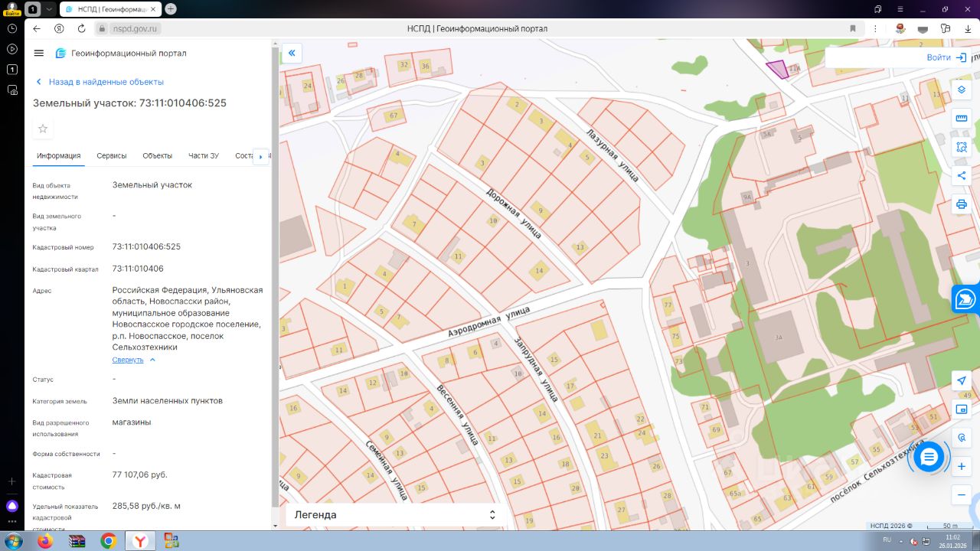Select the ruler measurement tool
This screenshot has height=551, width=980.
[x=962, y=119]
